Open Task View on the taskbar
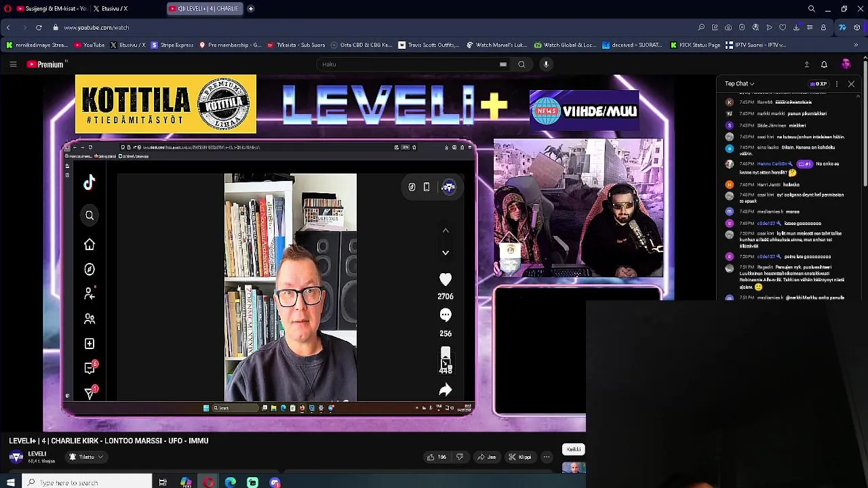This screenshot has width=868, height=488. click(x=163, y=483)
